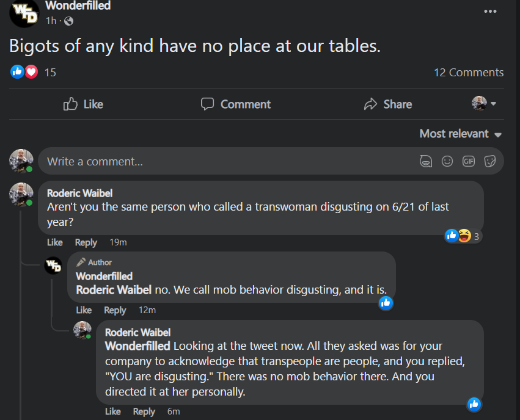Open the GIF picker in comment box
This screenshot has width=520, height=420.
469,161
